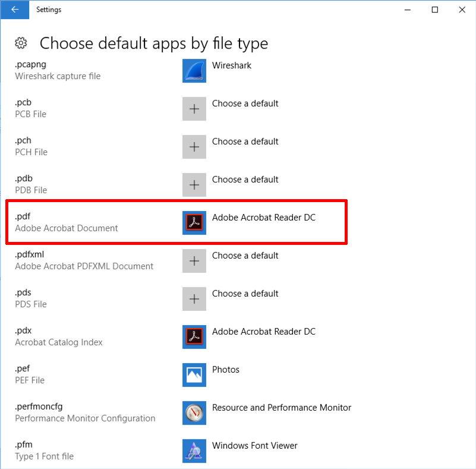The image size is (476, 469).
Task: Click the PCB File description
Action: (31, 114)
